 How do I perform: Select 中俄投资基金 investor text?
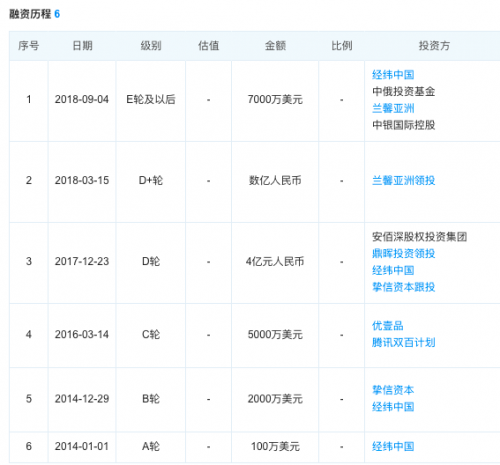(x=403, y=91)
